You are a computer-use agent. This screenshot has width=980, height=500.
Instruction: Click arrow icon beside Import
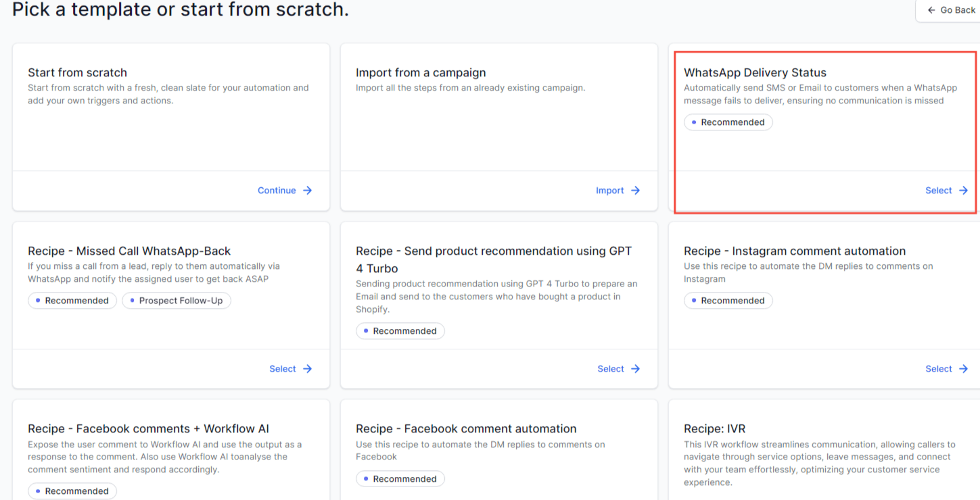pyautogui.click(x=635, y=191)
